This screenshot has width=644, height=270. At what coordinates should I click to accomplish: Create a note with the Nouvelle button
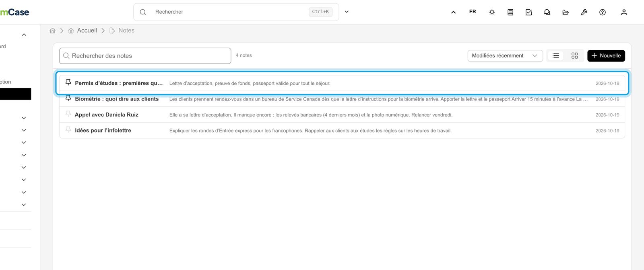(606, 55)
